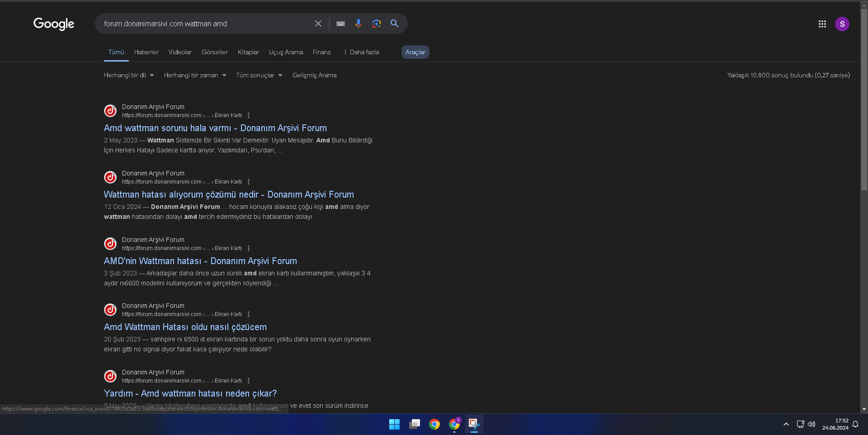Open options for 'Wattman hatası alıyorum' result
The height and width of the screenshot is (435, 868).
click(249, 182)
